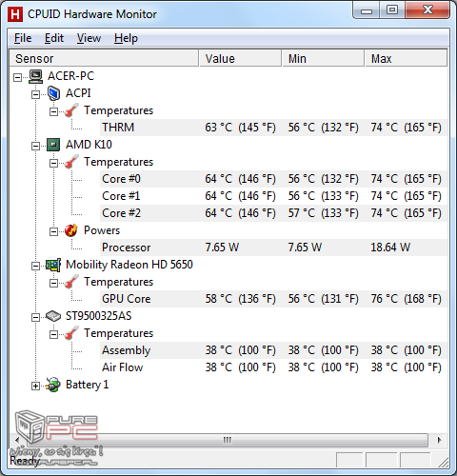Collapse hard drive Temperatures group

(53, 334)
